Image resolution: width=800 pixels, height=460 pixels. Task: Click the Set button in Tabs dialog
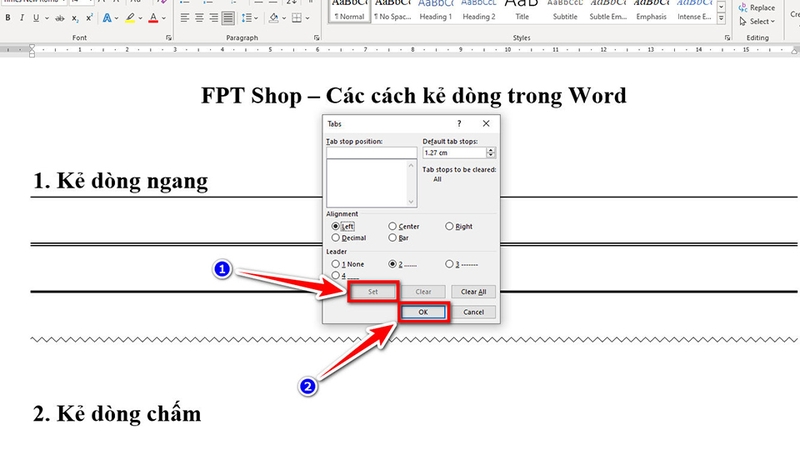(x=372, y=292)
